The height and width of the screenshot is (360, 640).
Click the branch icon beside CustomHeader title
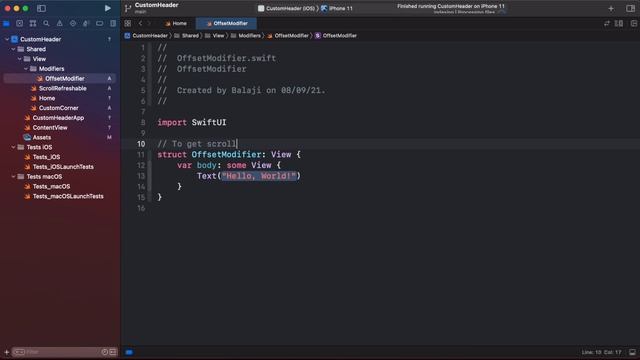pyautogui.click(x=128, y=8)
